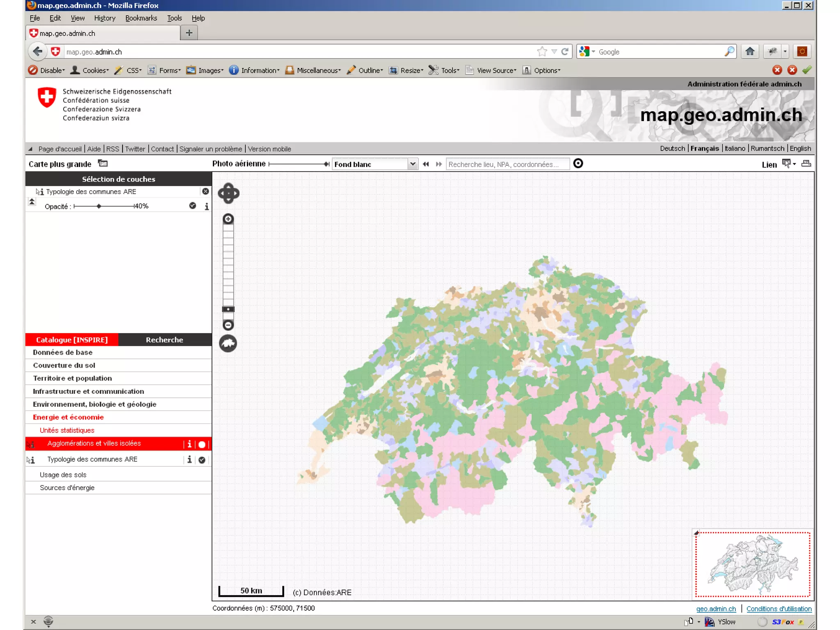
Task: Zoom in with the plus button
Action: [x=228, y=219]
